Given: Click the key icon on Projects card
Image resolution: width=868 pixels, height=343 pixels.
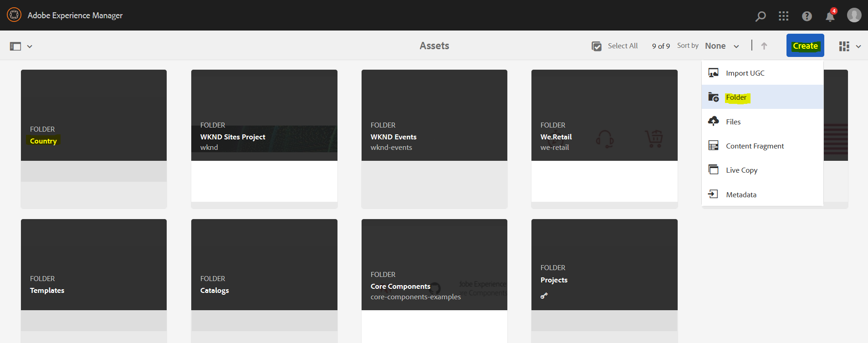Looking at the screenshot, I should point(544,296).
